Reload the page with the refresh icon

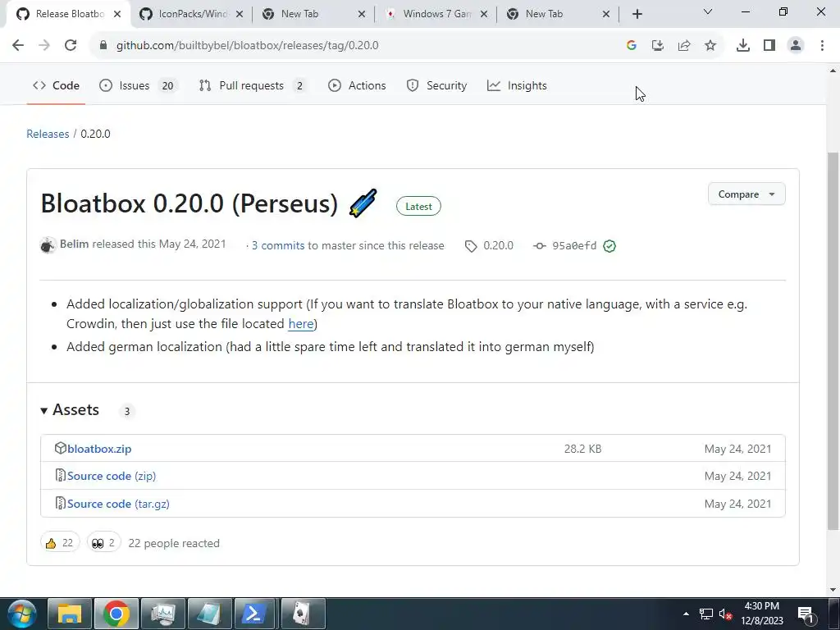[x=71, y=46]
